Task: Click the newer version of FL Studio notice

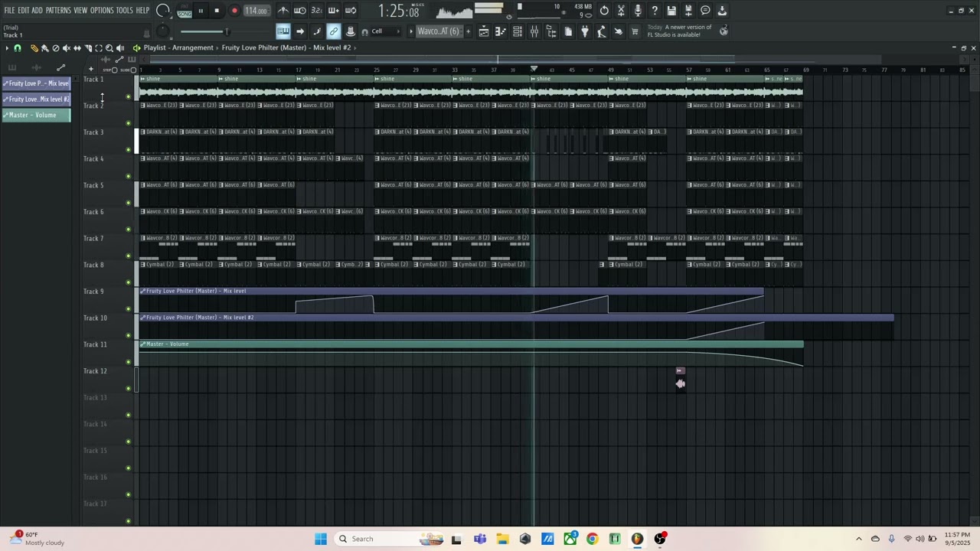Action: (679, 31)
